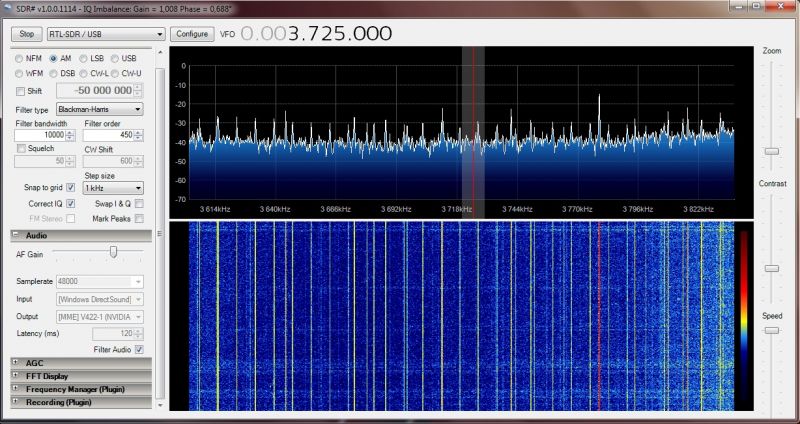Screen dimensions: 800x424
Task: Adjust the AF Gain slider
Action: click(x=114, y=252)
